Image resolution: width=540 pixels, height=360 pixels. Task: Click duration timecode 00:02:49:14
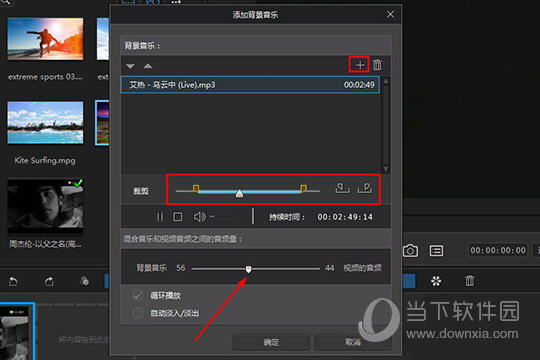click(345, 217)
